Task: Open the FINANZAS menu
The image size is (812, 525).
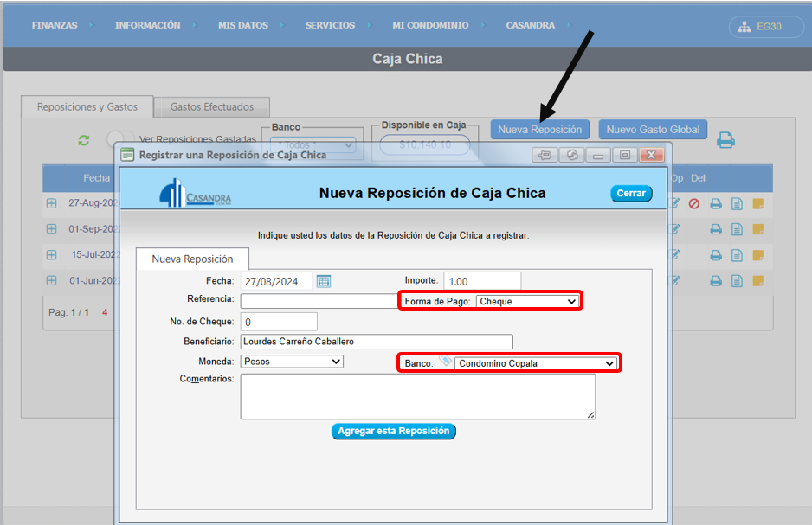Action: pyautogui.click(x=55, y=26)
